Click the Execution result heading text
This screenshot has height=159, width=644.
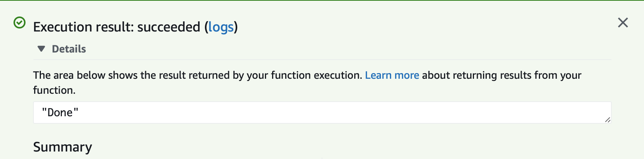coord(135,27)
